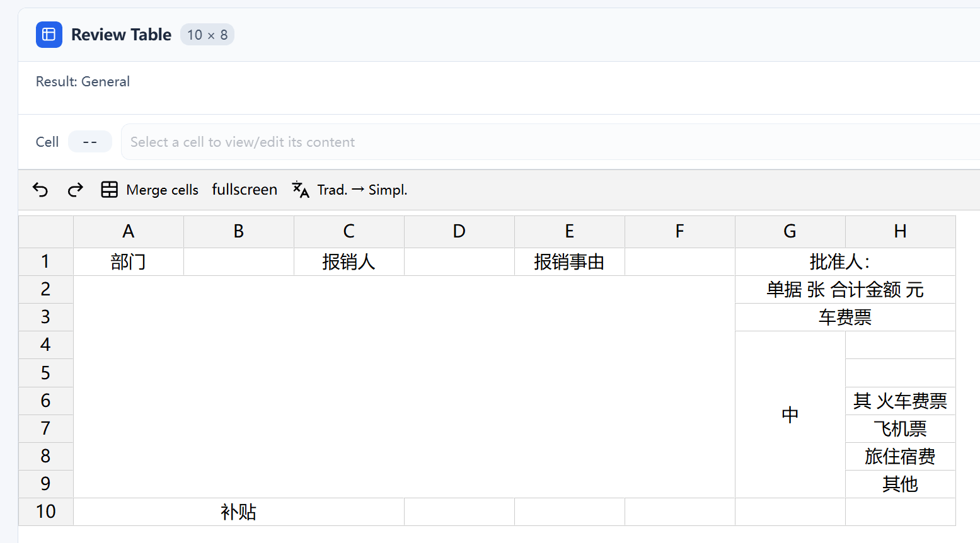
Task: Click the Merge cells label
Action: click(x=162, y=190)
